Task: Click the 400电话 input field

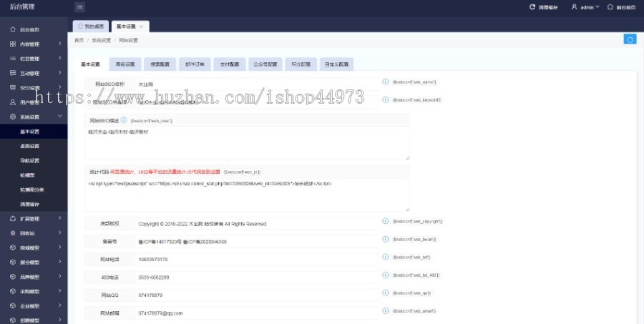Action: [256, 278]
